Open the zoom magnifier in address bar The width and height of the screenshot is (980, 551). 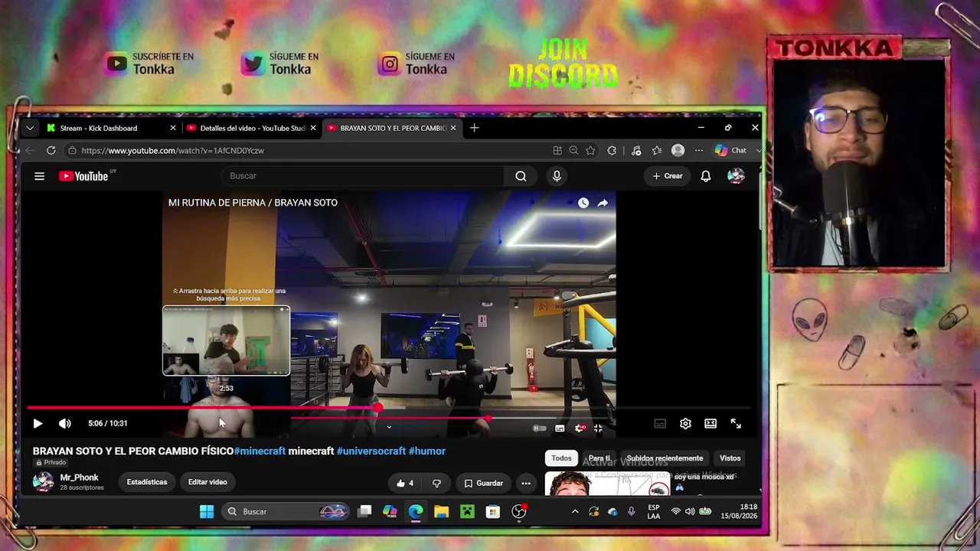(x=573, y=151)
